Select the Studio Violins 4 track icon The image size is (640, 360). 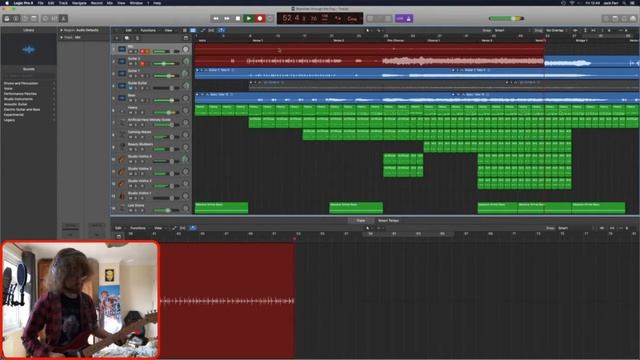point(122,160)
